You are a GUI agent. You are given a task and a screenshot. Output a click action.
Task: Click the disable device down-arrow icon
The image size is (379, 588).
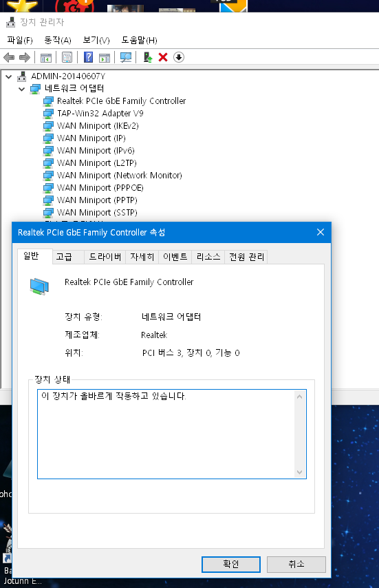(179, 57)
